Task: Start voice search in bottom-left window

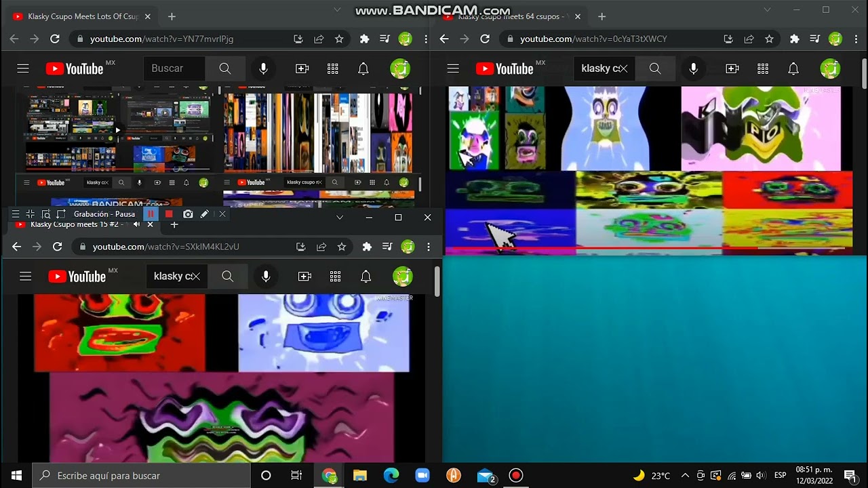Action: (266, 276)
